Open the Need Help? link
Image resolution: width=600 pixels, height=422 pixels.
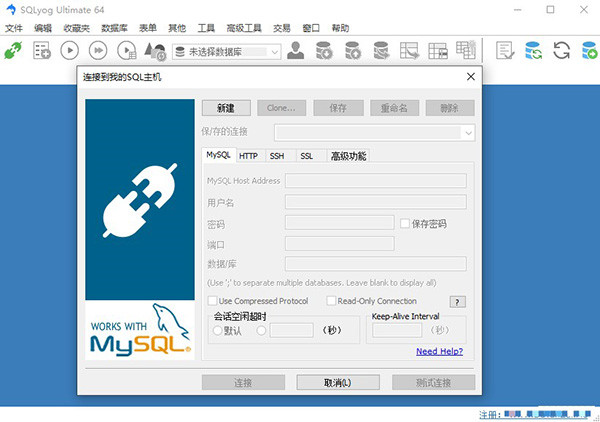pyautogui.click(x=439, y=351)
